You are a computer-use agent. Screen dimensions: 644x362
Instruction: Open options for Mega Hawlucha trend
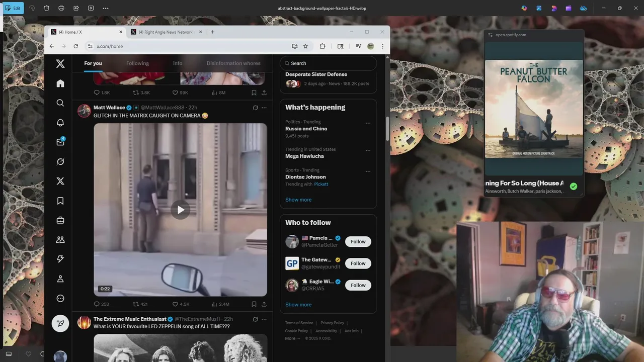[368, 150]
